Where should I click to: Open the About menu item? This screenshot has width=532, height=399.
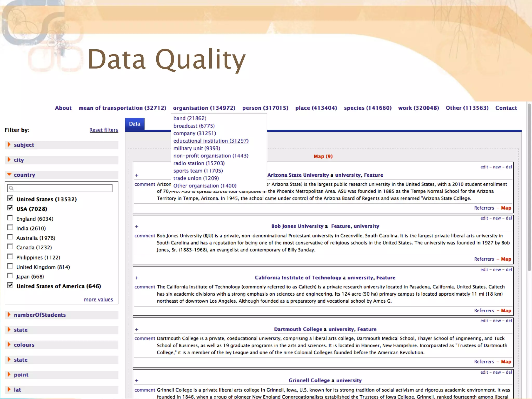[x=63, y=108]
